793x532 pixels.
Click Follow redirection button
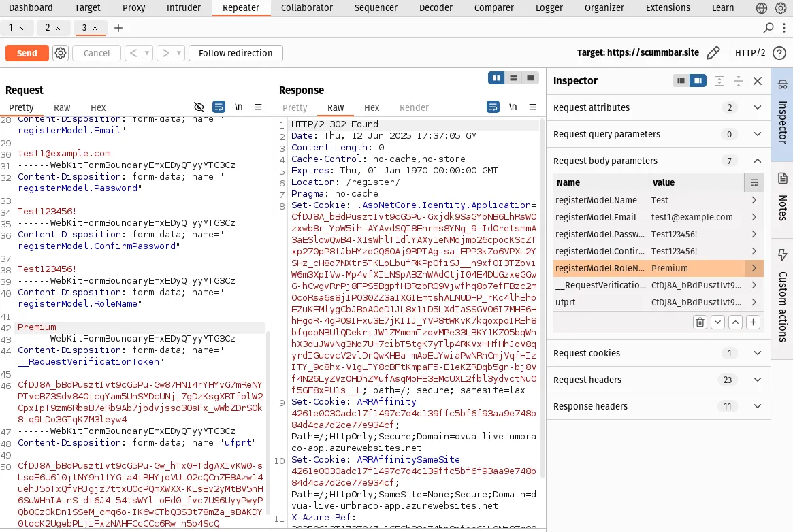[x=236, y=53]
